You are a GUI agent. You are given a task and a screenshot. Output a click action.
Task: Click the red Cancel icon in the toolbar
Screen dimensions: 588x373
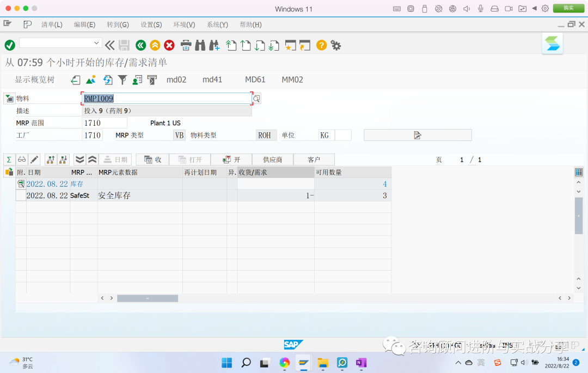(x=169, y=45)
